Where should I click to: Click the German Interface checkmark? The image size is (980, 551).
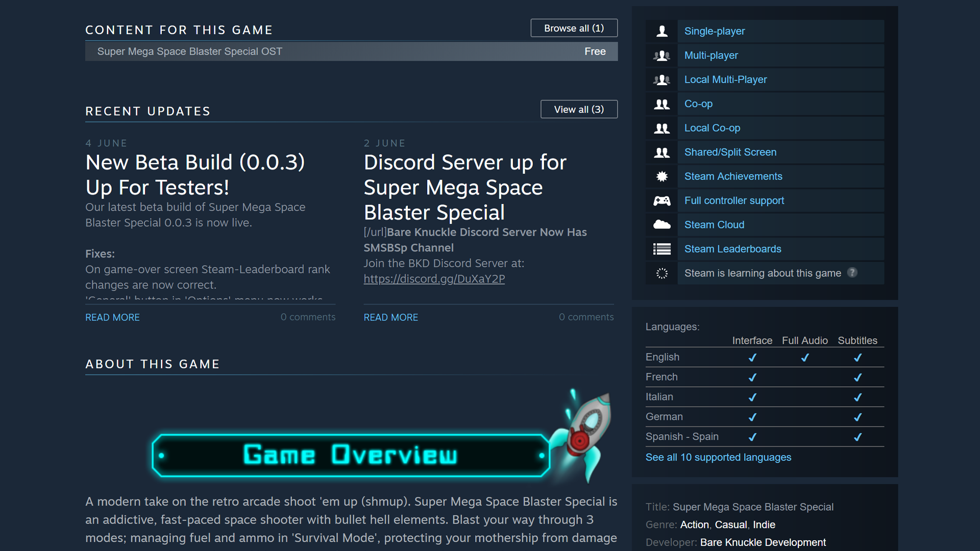click(x=752, y=417)
